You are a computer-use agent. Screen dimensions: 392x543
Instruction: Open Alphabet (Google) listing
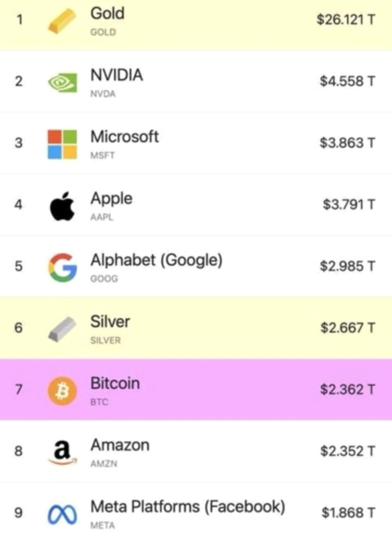point(156,260)
